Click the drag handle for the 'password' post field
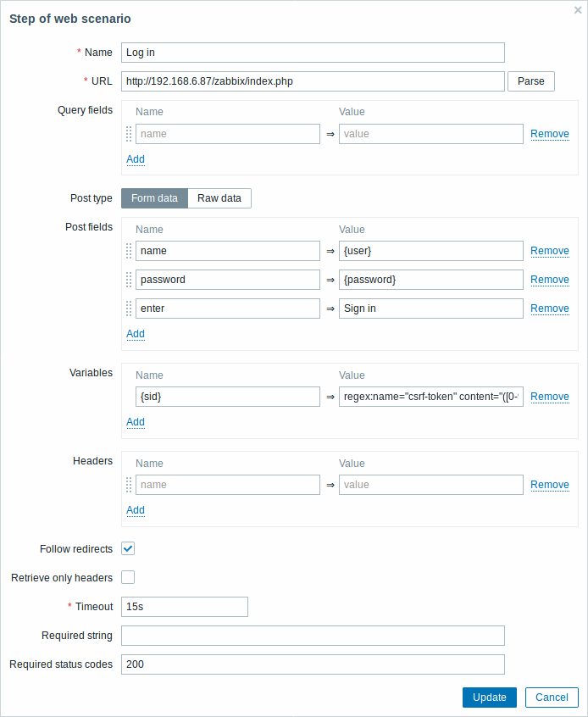Screen dimensions: 588x717 coord(129,280)
